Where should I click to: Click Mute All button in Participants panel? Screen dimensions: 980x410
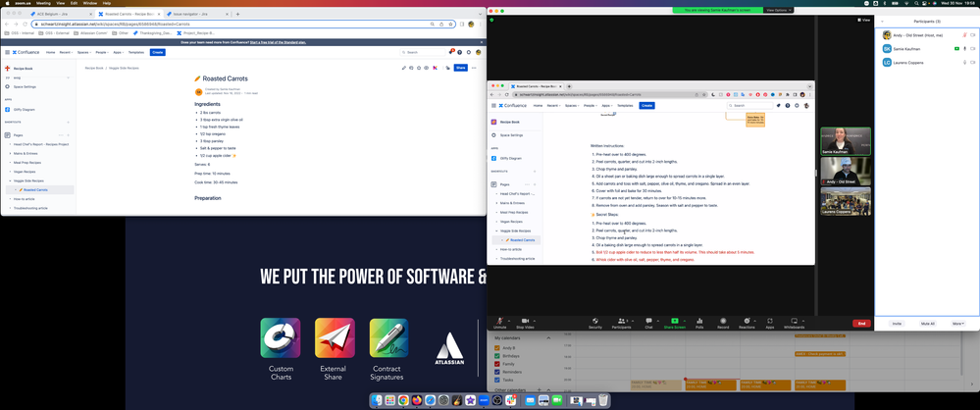(927, 324)
